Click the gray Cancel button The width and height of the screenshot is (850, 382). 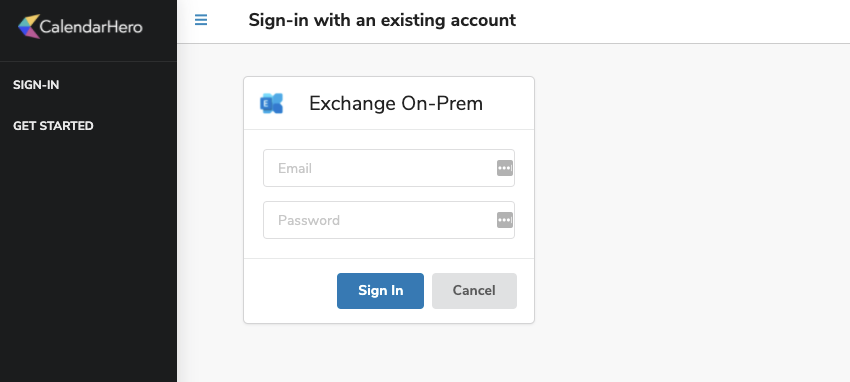tap(474, 291)
